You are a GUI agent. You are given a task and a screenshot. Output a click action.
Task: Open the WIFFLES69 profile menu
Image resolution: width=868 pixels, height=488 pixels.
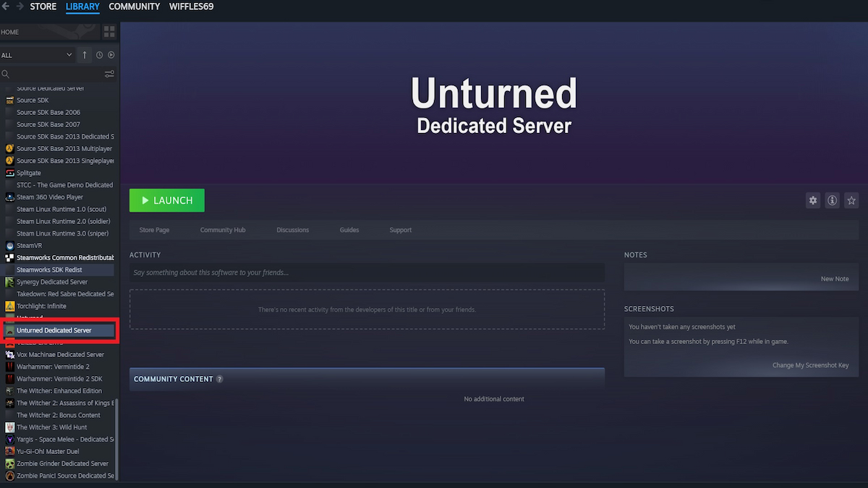191,7
